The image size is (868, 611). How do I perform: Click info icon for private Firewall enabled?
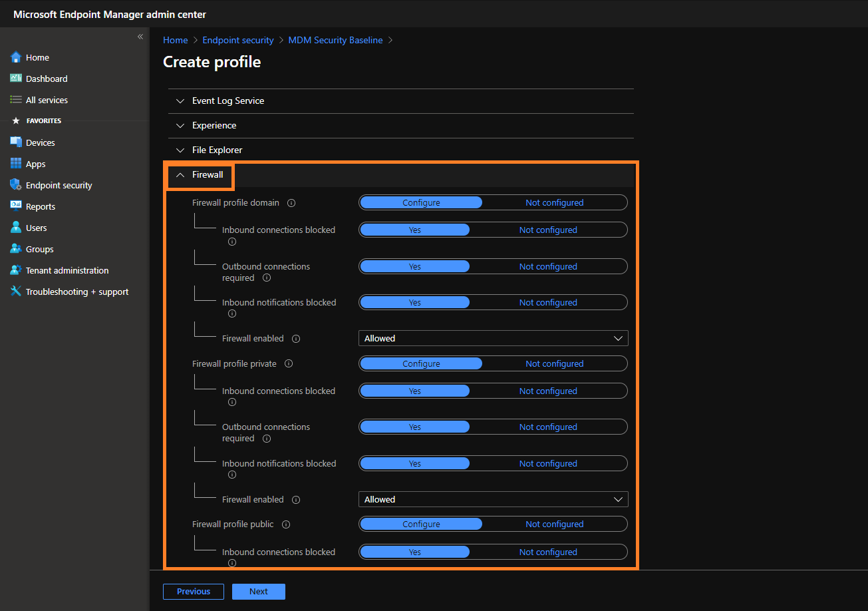pyautogui.click(x=296, y=500)
